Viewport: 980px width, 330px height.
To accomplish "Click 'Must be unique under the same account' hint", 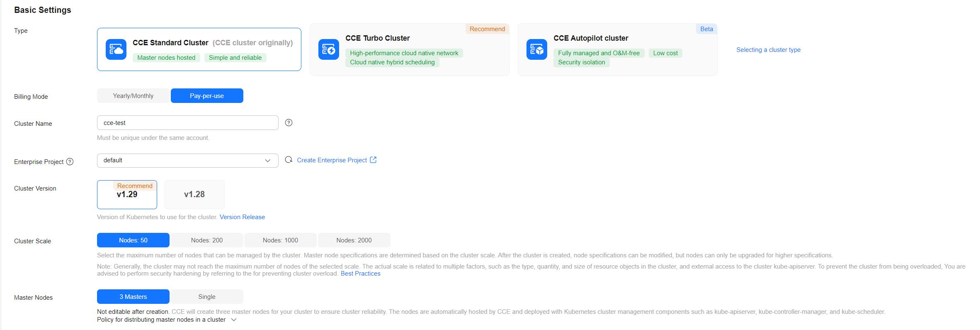I will 153,138.
